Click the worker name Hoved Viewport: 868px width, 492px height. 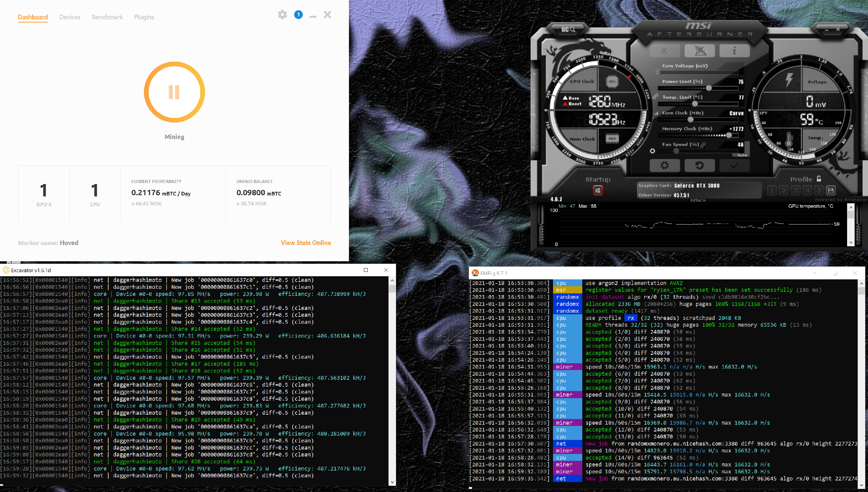tap(69, 243)
